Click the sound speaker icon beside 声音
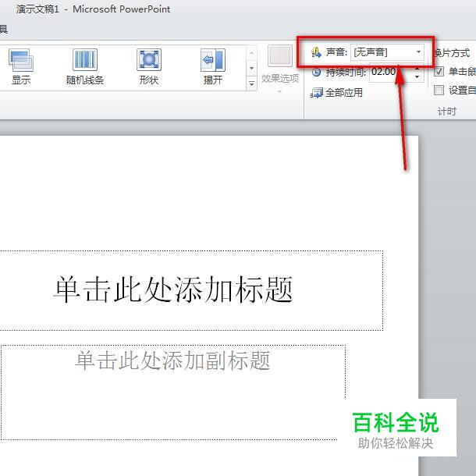 [316, 52]
